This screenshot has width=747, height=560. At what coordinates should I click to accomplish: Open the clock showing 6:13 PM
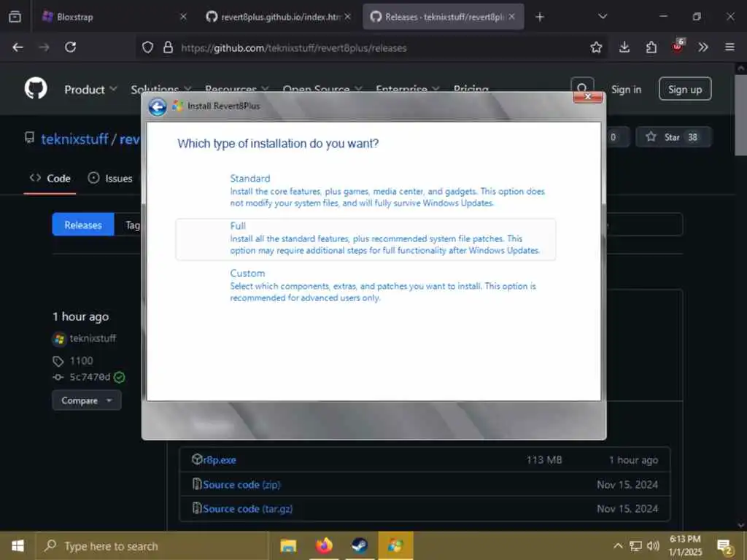(685, 545)
